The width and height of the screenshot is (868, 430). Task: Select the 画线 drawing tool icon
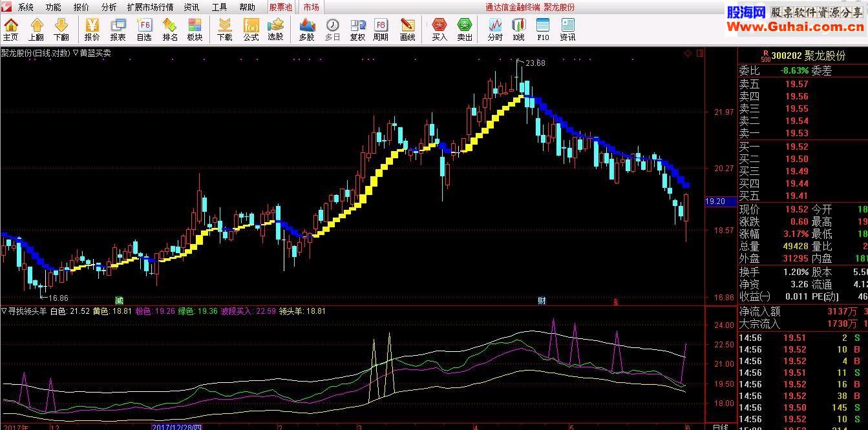point(408,30)
